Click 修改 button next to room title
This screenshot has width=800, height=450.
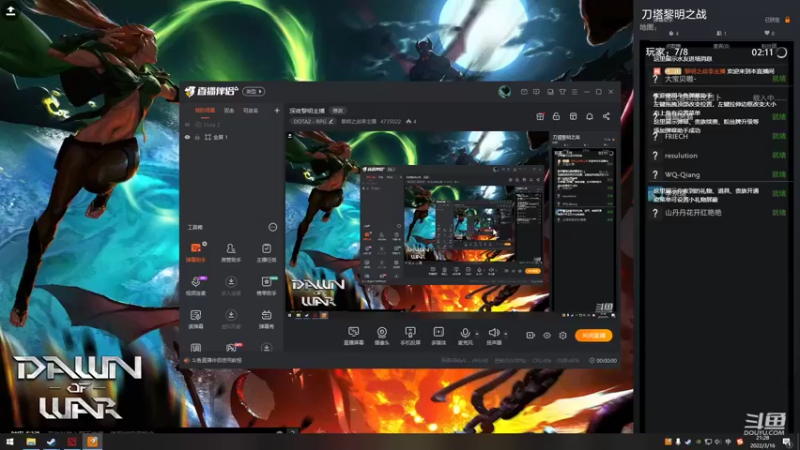(x=338, y=110)
